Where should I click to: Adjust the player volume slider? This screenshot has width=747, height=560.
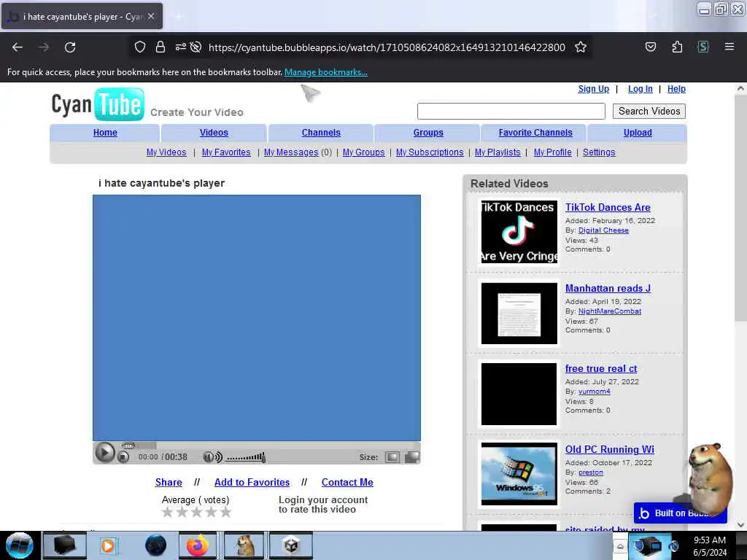pyautogui.click(x=246, y=458)
